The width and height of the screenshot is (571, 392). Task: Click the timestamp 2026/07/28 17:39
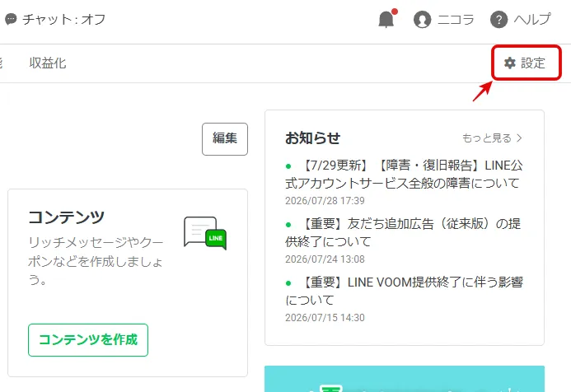point(325,201)
